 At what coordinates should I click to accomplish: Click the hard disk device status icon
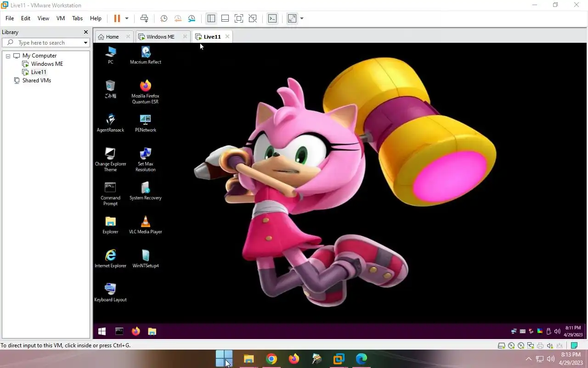502,345
